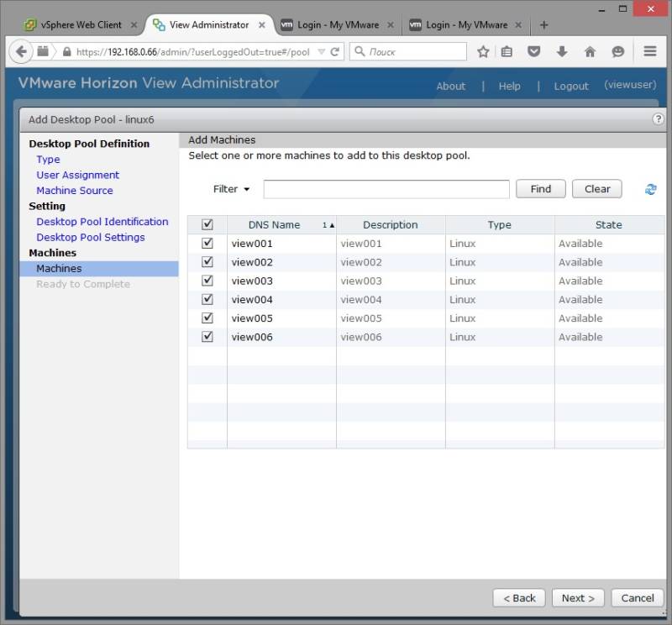
Task: Uncheck the view006 checkbox
Action: [207, 337]
